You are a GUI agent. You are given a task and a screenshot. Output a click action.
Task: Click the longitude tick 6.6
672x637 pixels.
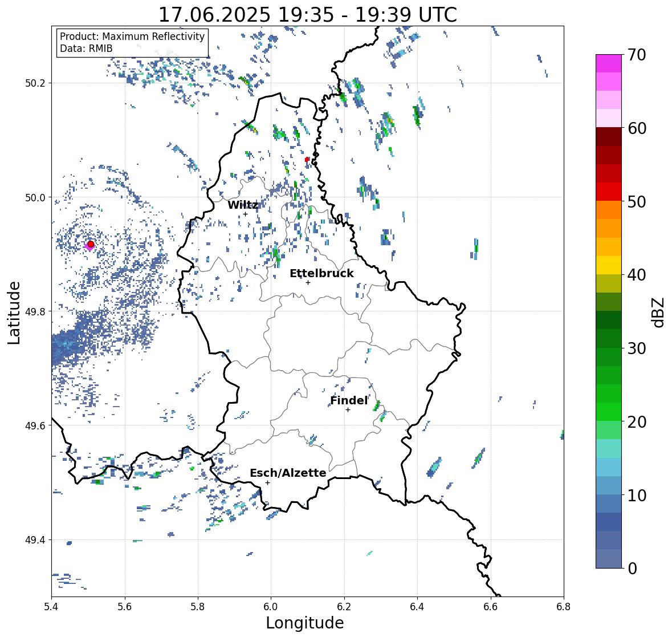[490, 607]
